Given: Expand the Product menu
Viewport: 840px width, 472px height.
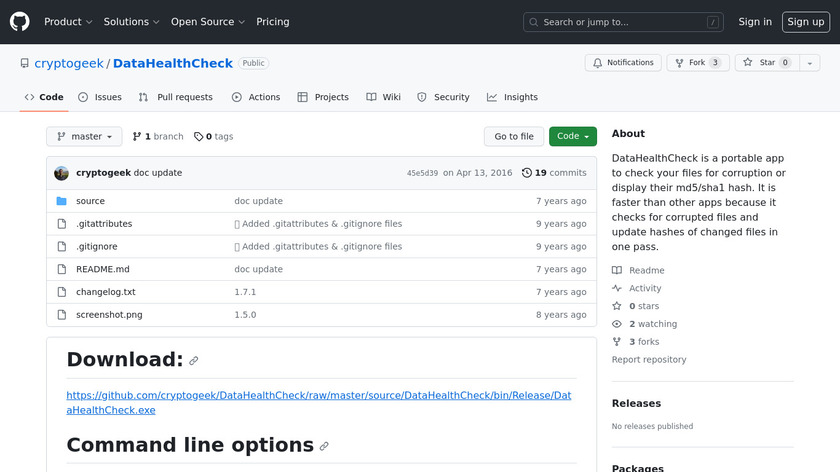Looking at the screenshot, I should tap(68, 22).
